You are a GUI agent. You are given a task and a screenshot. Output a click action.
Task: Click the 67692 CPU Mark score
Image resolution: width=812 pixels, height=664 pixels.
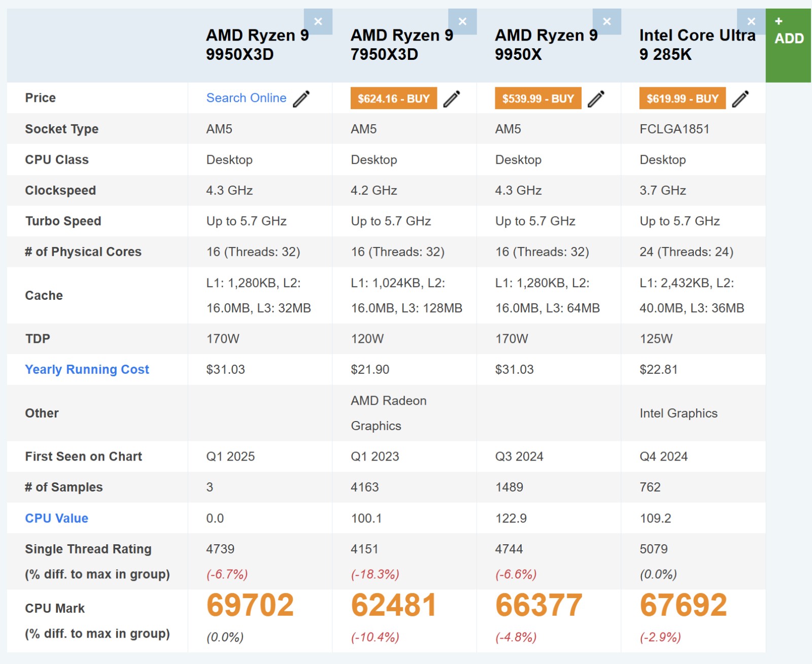point(684,605)
